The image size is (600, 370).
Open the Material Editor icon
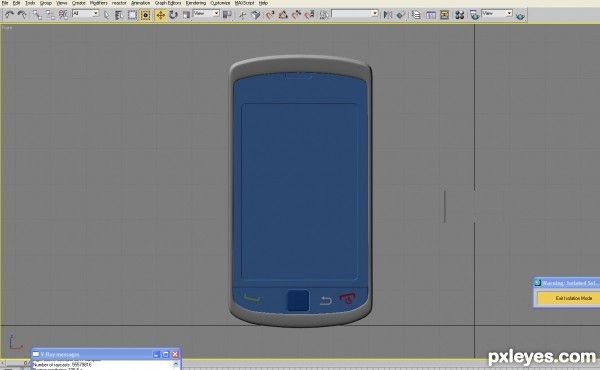pos(460,15)
